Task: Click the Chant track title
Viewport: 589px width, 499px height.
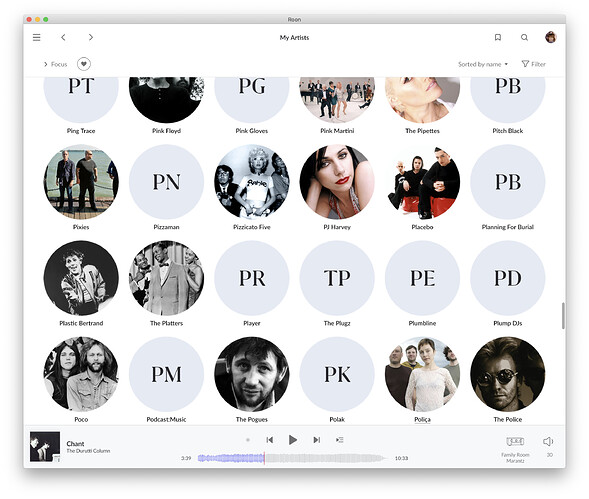Action: [x=75, y=444]
